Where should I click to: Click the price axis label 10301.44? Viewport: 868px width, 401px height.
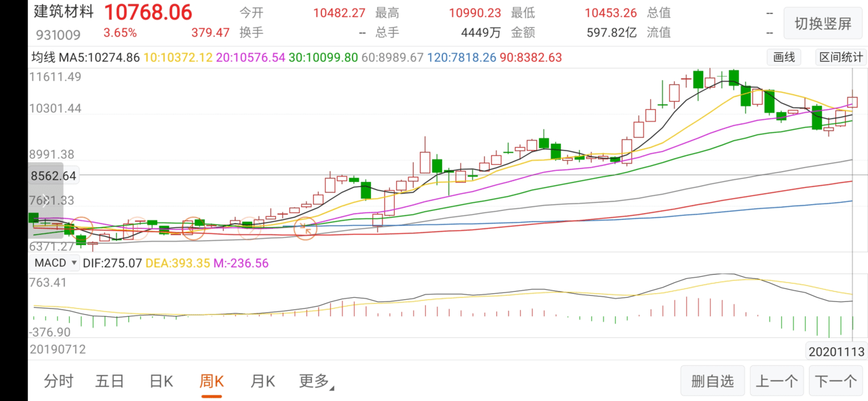pos(56,108)
